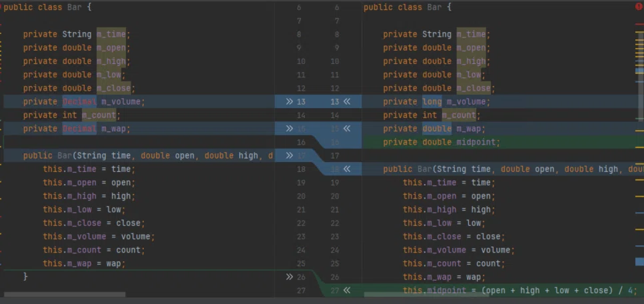644x304 pixels.
Task: Apply left m_wap change using line 15 » arrow
Action: point(289,129)
